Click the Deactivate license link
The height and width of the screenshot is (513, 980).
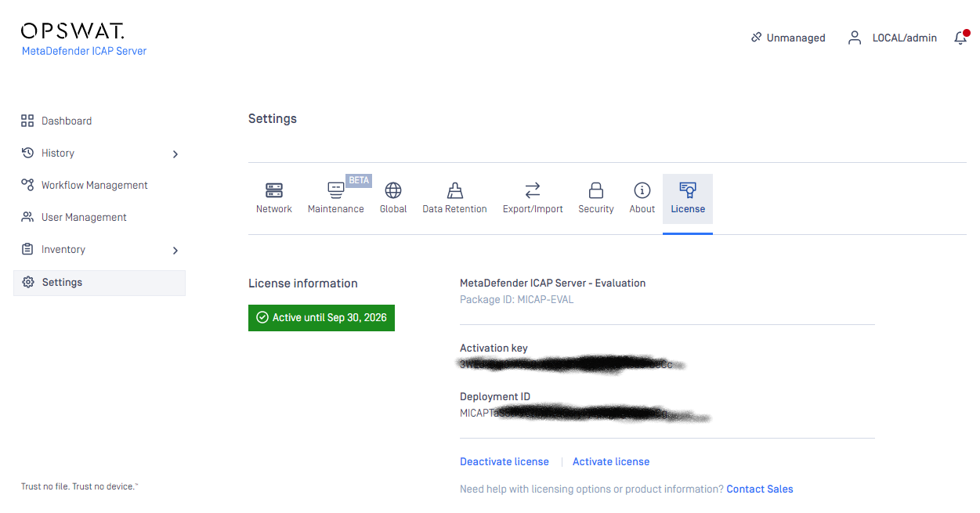(x=504, y=461)
